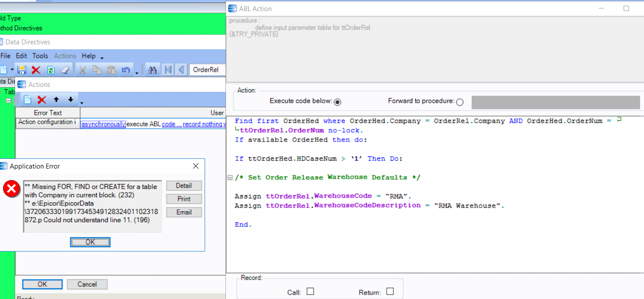Collapse the code comment fold marker

tap(230, 177)
